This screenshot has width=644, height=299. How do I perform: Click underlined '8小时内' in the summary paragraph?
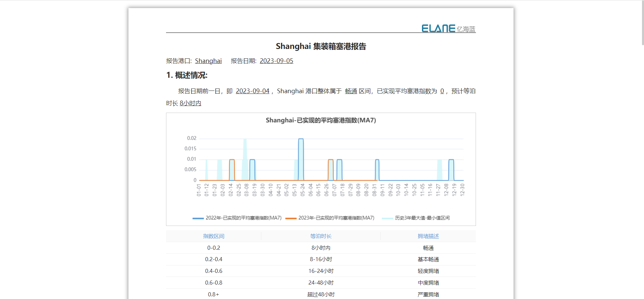pos(191,103)
